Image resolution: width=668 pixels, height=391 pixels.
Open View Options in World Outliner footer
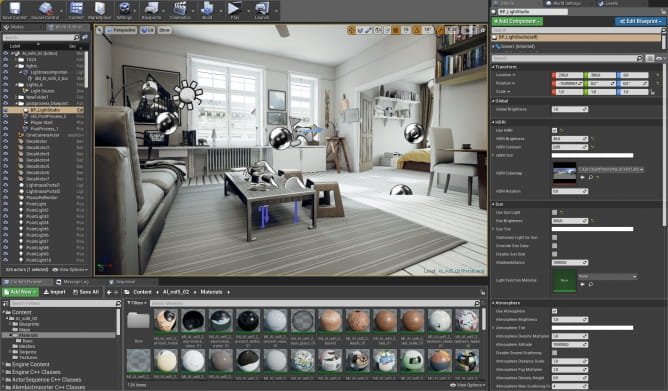click(70, 270)
